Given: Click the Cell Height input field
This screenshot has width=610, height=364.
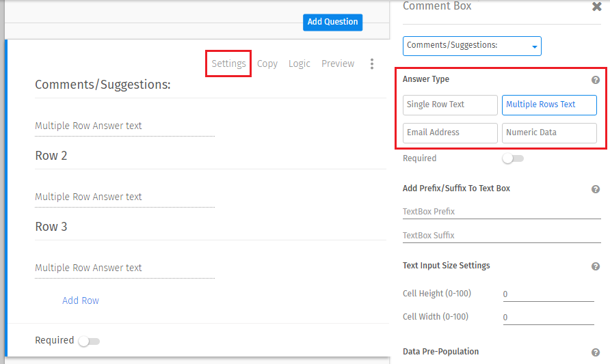Looking at the screenshot, I should tap(548, 294).
